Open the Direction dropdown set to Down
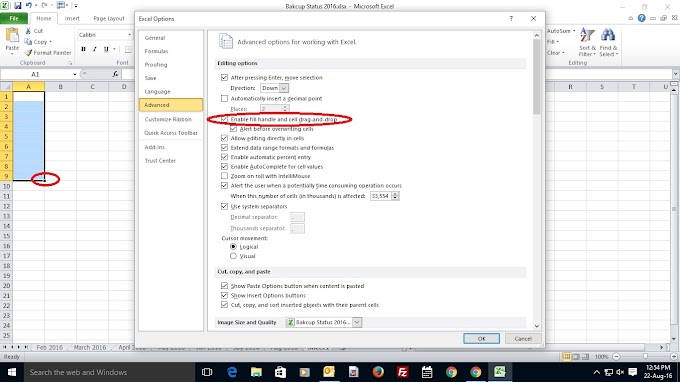Viewport: 680px width, 382px height. (275, 88)
